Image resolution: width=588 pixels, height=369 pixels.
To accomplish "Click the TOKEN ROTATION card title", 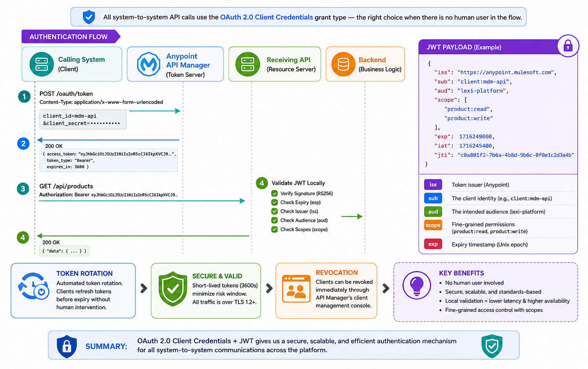I will 84,273.
